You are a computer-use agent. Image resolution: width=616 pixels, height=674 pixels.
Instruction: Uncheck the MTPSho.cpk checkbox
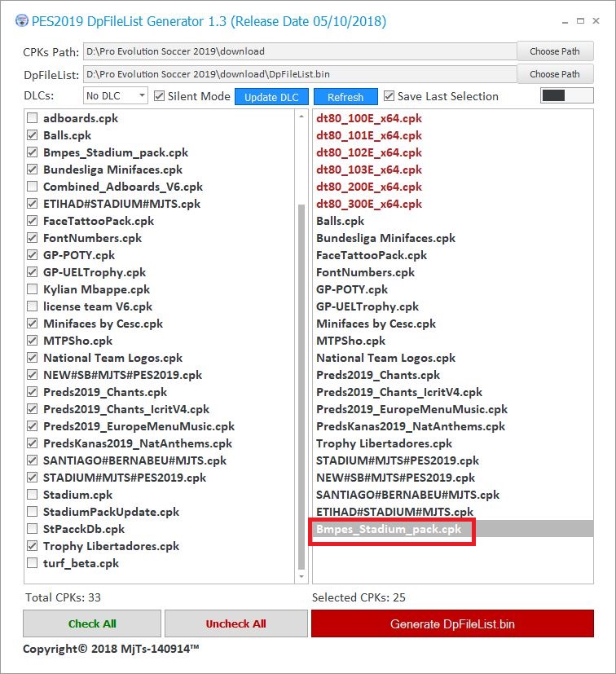[x=33, y=341]
